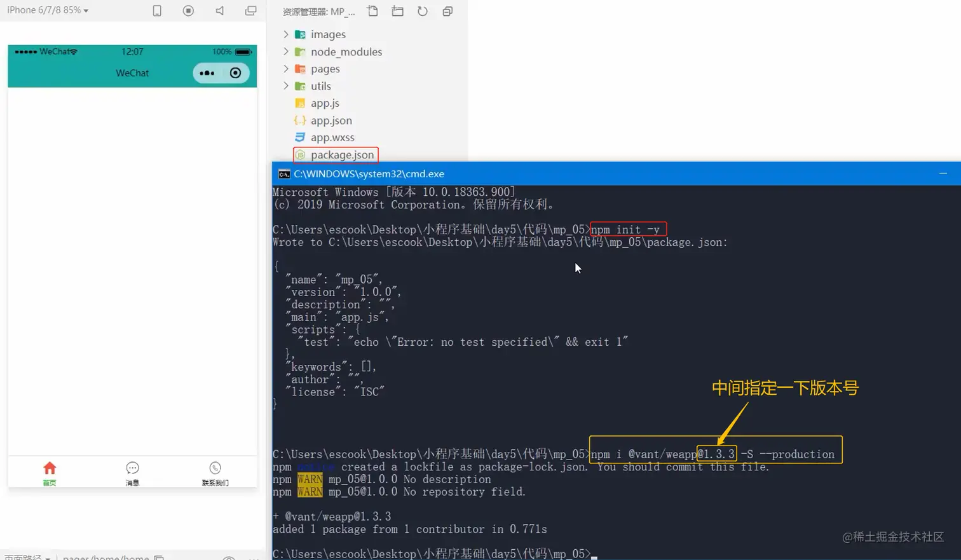Click the WeChat title in simulator navbar
This screenshot has width=961, height=560.
coord(132,73)
